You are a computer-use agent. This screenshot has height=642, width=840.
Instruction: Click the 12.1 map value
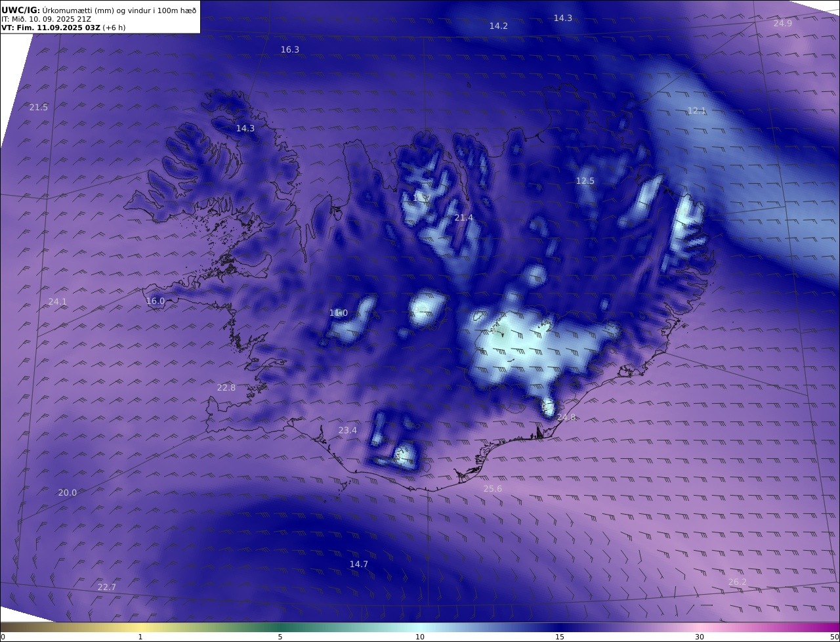click(696, 111)
